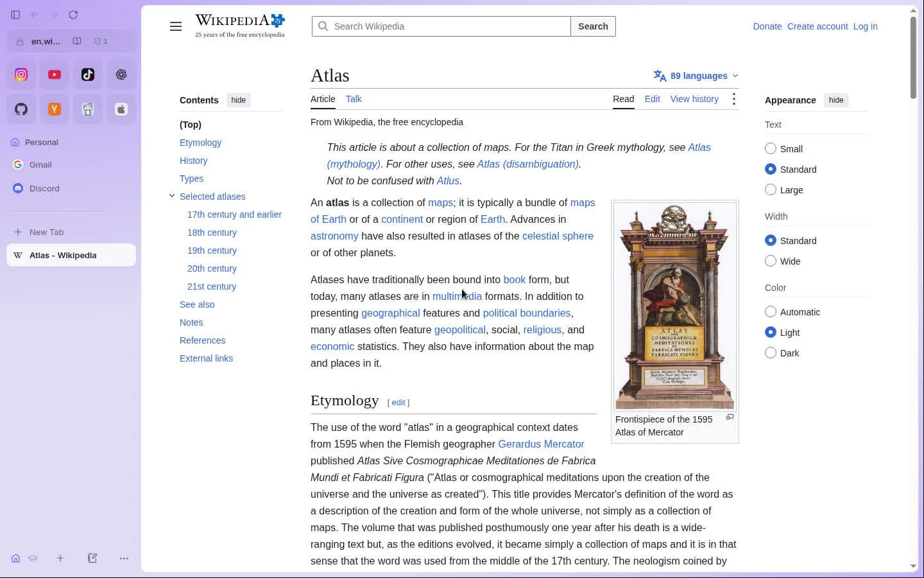The image size is (924, 578).
Task: Open Wikipedia main hamburger menu
Action: [x=176, y=26]
